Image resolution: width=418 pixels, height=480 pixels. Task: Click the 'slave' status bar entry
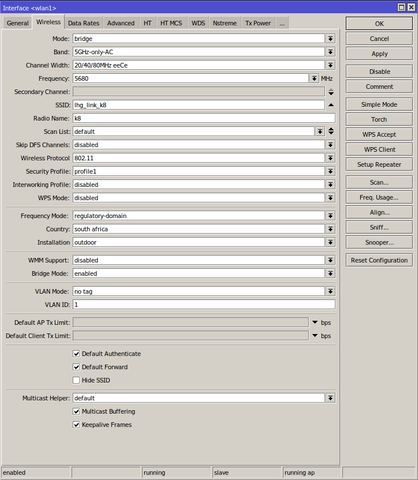pos(221,473)
